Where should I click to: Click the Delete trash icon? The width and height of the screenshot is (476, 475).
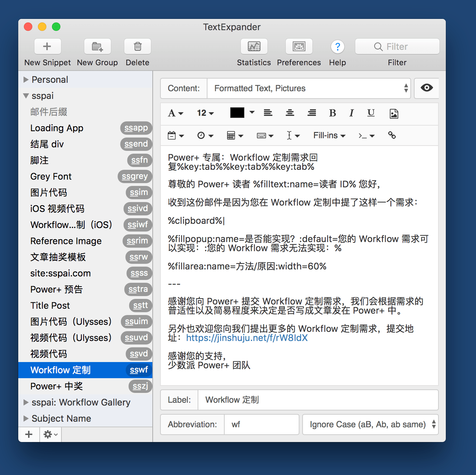[138, 47]
